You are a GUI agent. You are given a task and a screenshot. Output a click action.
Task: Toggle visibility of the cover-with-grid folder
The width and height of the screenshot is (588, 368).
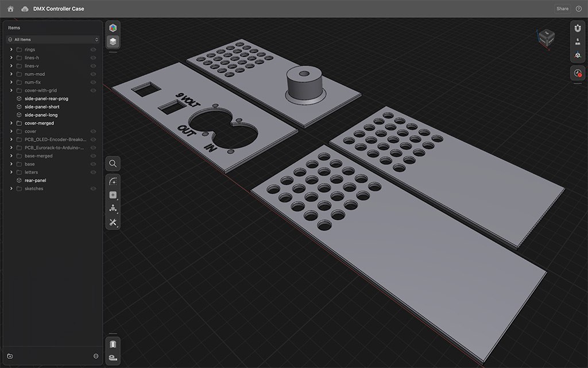(x=93, y=90)
